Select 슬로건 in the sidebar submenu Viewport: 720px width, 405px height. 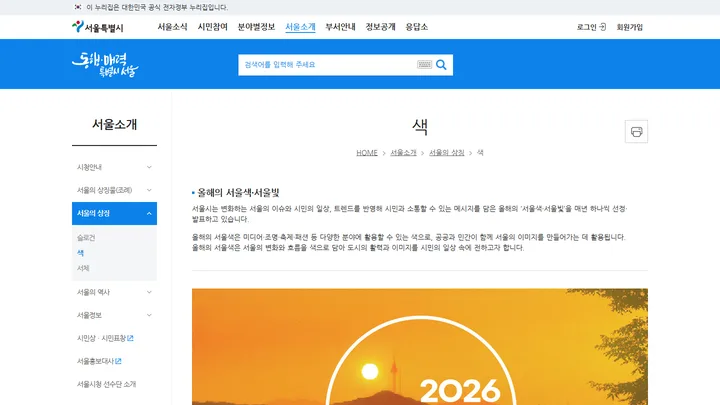click(x=86, y=238)
